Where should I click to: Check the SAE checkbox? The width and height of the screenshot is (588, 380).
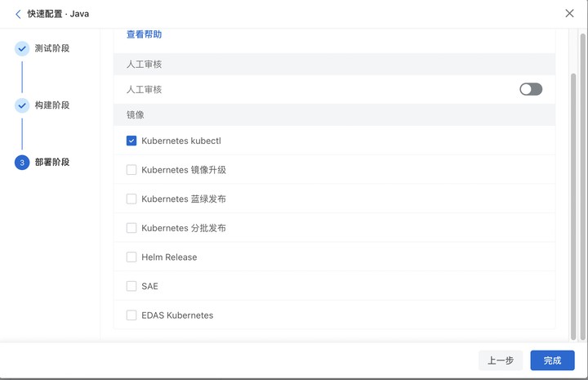pyautogui.click(x=131, y=286)
